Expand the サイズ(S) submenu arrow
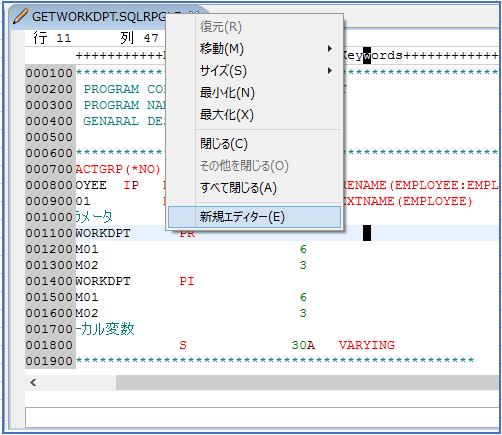Screen dimensions: 502x435 point(330,71)
